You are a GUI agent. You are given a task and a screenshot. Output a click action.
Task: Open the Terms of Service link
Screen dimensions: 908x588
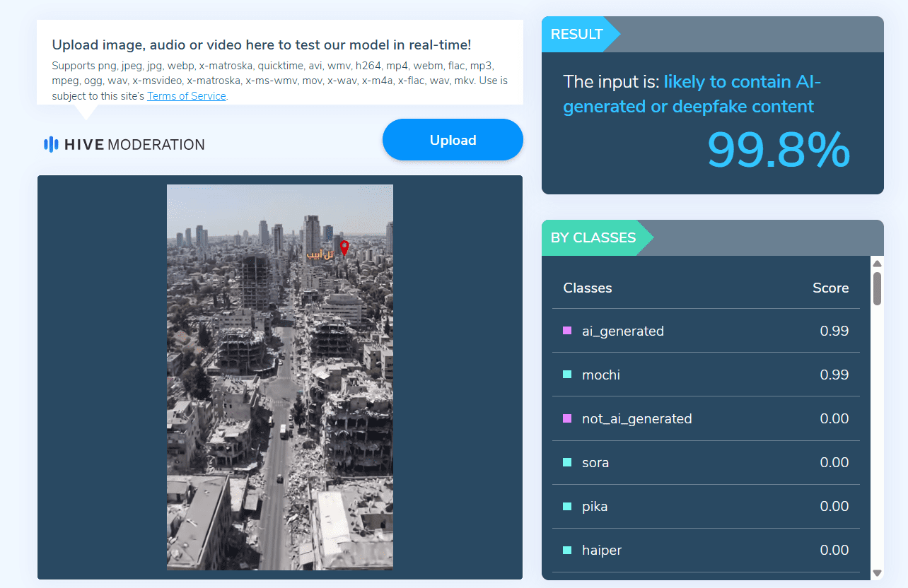187,96
